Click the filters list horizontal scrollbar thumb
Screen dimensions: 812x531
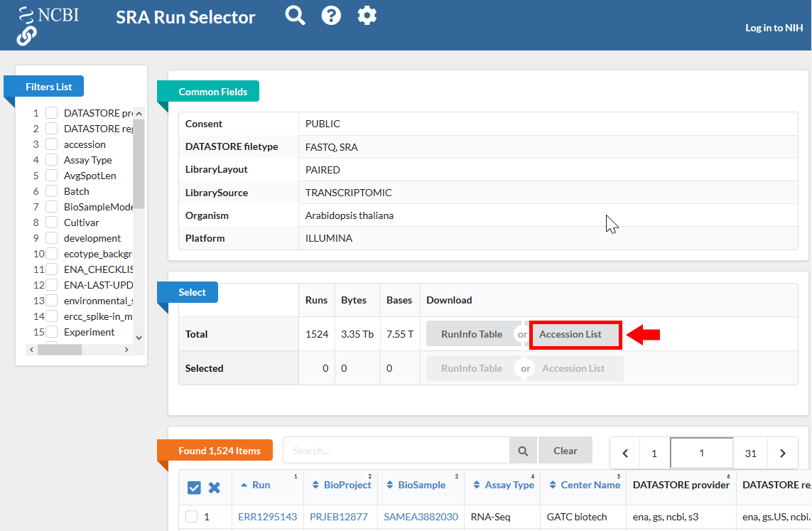click(x=60, y=350)
